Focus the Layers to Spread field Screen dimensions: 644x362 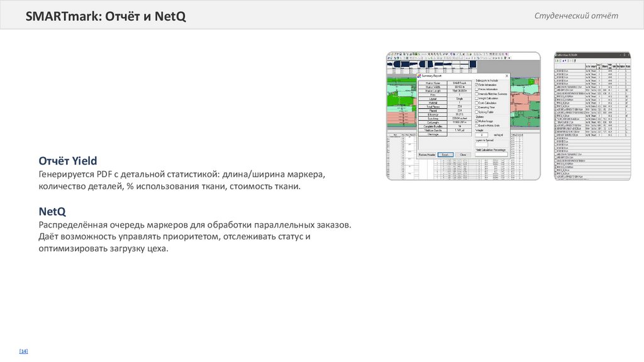pos(481,145)
